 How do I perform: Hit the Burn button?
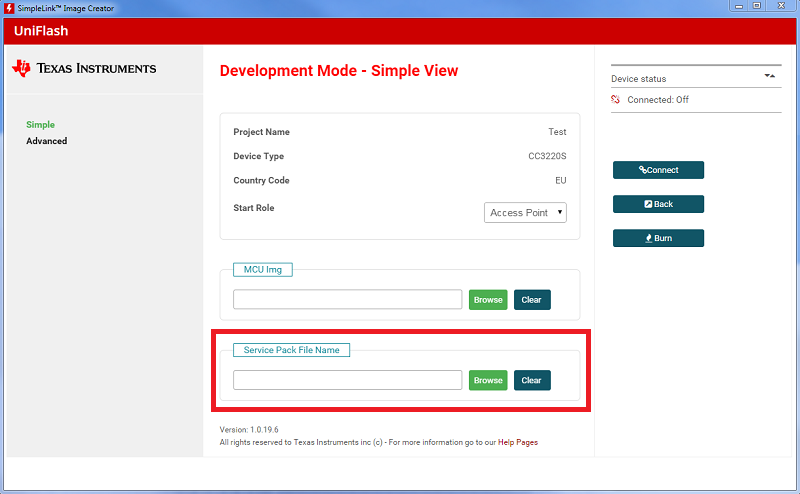658,238
